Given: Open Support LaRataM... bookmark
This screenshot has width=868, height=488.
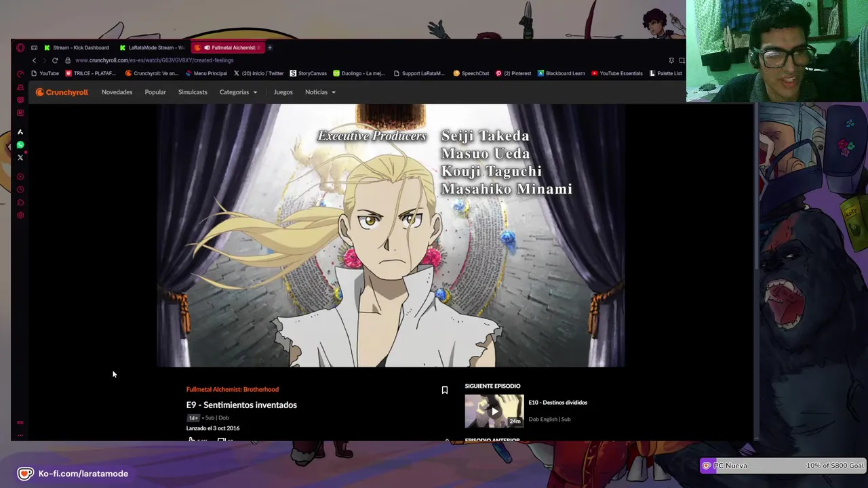Looking at the screenshot, I should pos(418,73).
